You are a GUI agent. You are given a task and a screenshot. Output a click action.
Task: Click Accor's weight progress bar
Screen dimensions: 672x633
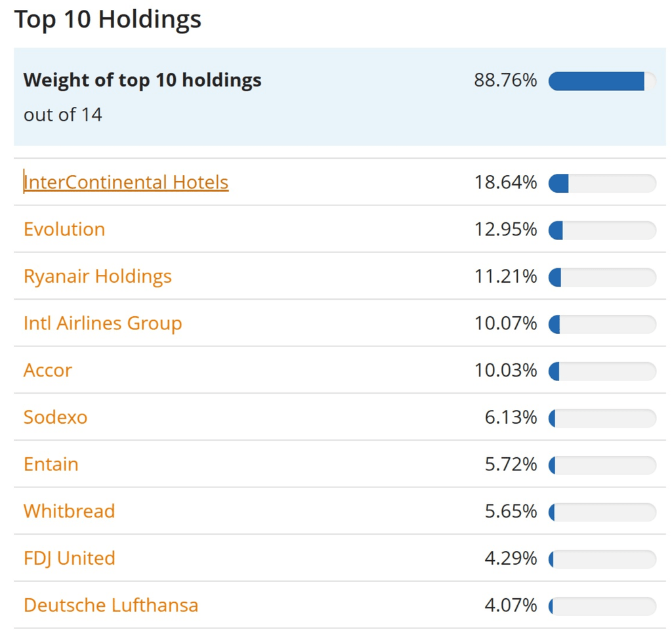[x=601, y=371]
